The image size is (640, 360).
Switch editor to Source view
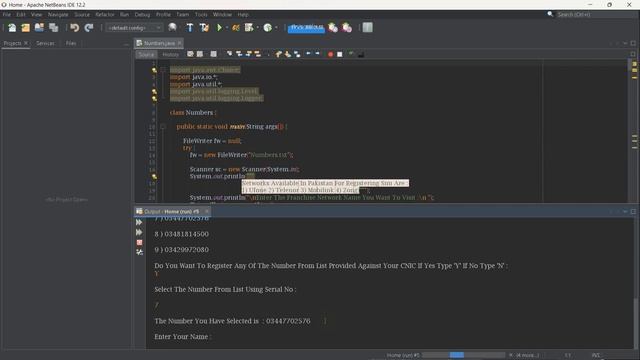point(146,54)
